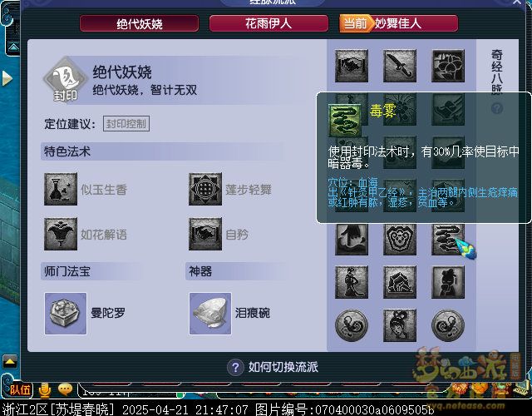Screen dimensions: 532x416
Task: Select the 如花解语 flower skill icon
Action: click(x=61, y=234)
